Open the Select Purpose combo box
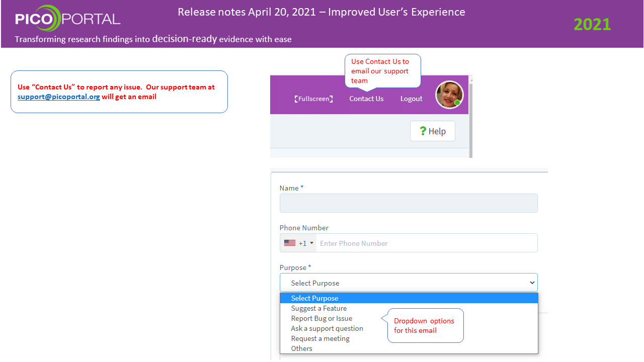 409,283
